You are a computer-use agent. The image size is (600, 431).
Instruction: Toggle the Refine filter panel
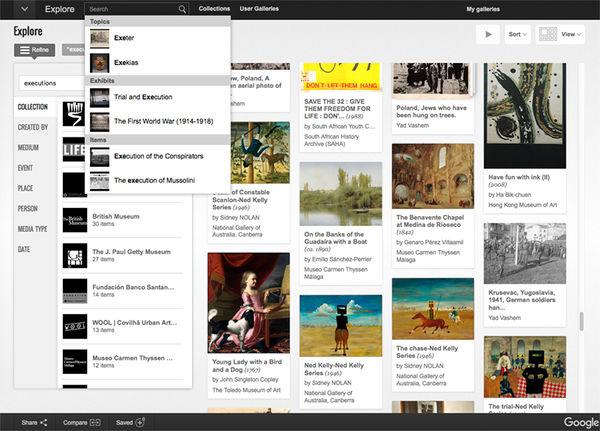(35, 49)
